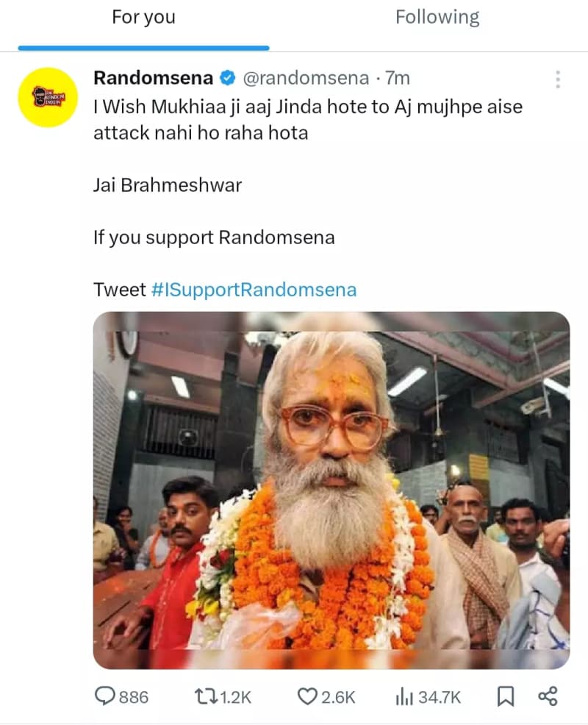Share the tweet via share icon

(x=548, y=696)
